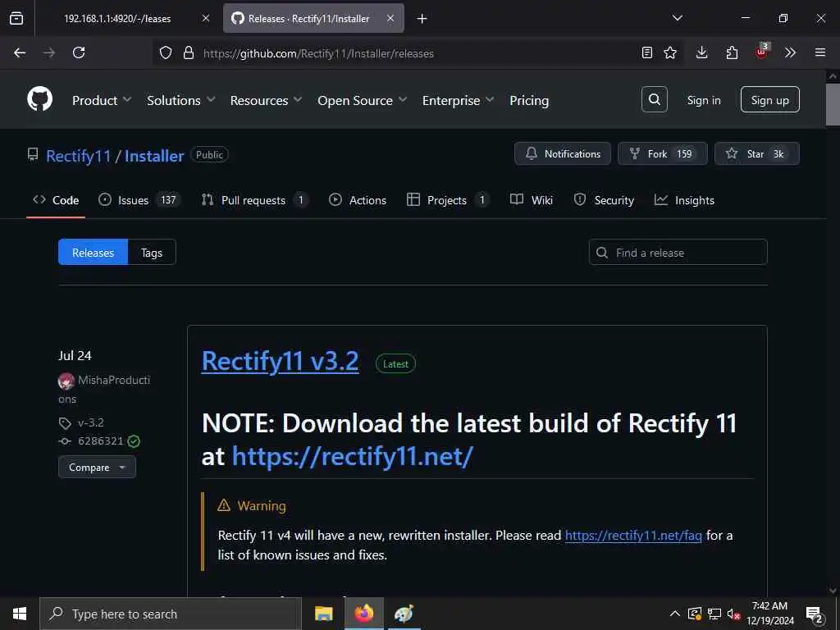Click the muted volume tray icon

click(733, 614)
